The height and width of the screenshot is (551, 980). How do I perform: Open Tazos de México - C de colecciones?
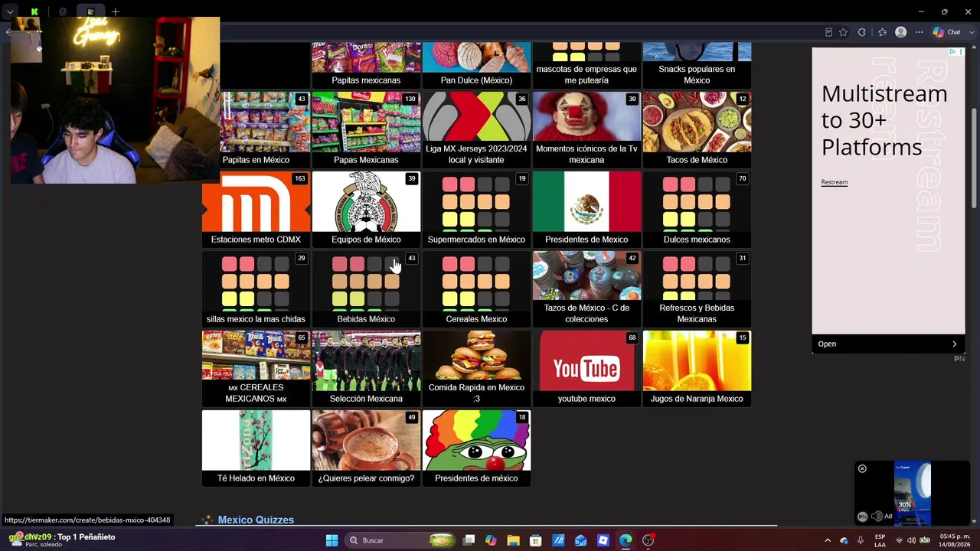pos(586,289)
